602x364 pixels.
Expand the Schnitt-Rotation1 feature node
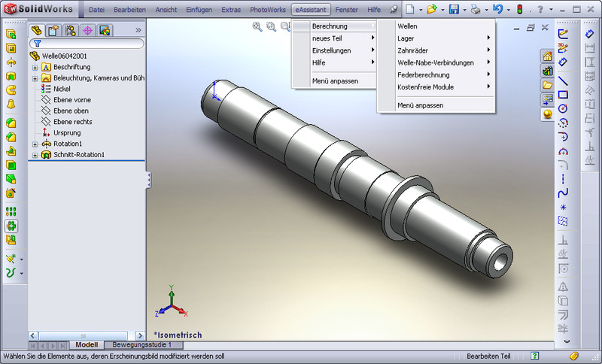click(x=35, y=155)
